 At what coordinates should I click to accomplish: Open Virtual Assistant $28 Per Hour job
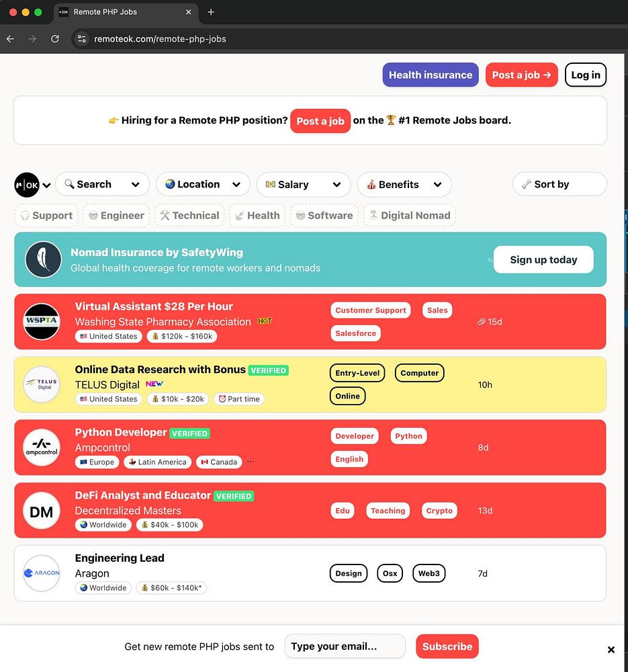[154, 306]
